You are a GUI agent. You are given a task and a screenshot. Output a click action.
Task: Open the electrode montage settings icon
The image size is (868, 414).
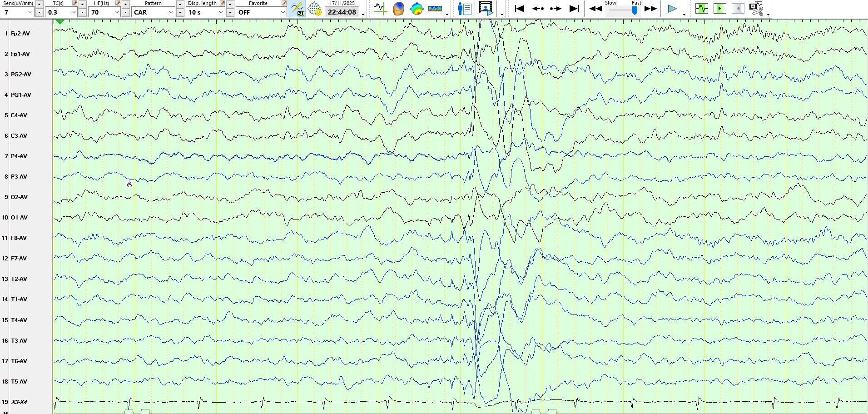(315, 9)
